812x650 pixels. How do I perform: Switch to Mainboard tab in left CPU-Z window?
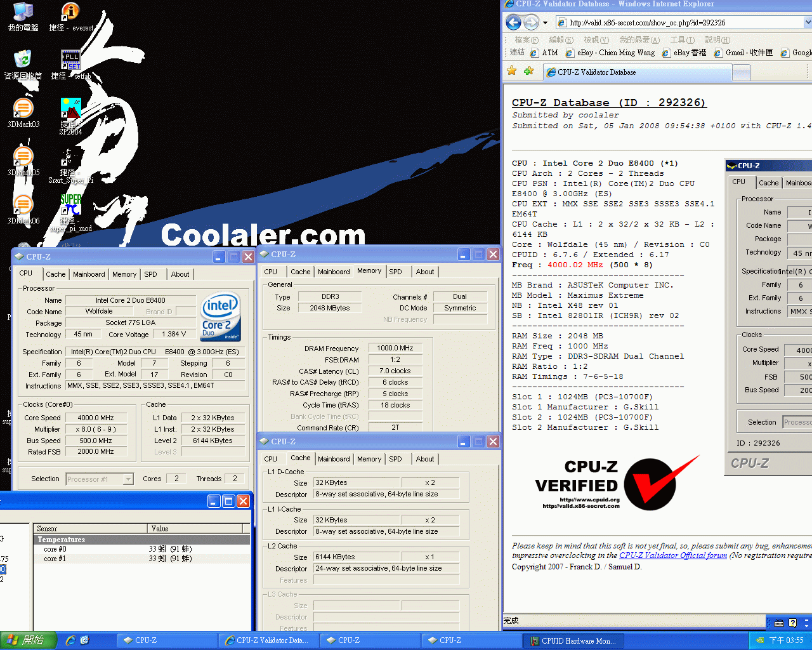tap(89, 274)
